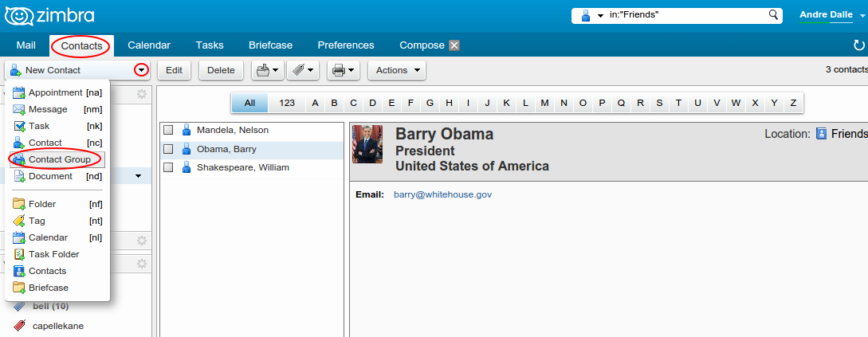Select Contact Group in the New menu

pos(57,159)
